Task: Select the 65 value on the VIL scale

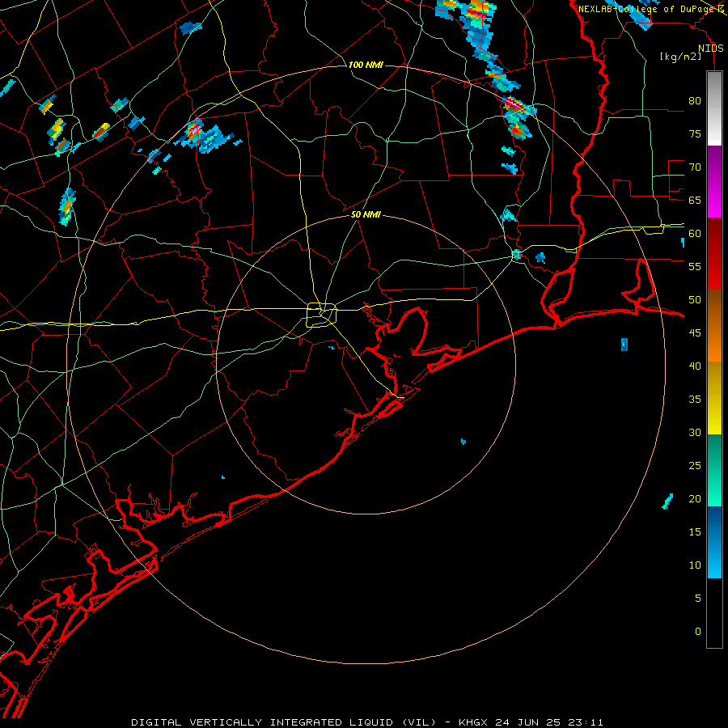Action: coord(695,200)
